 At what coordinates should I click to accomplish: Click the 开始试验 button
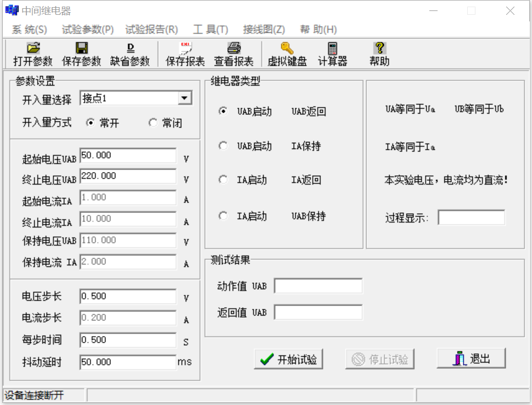289,359
